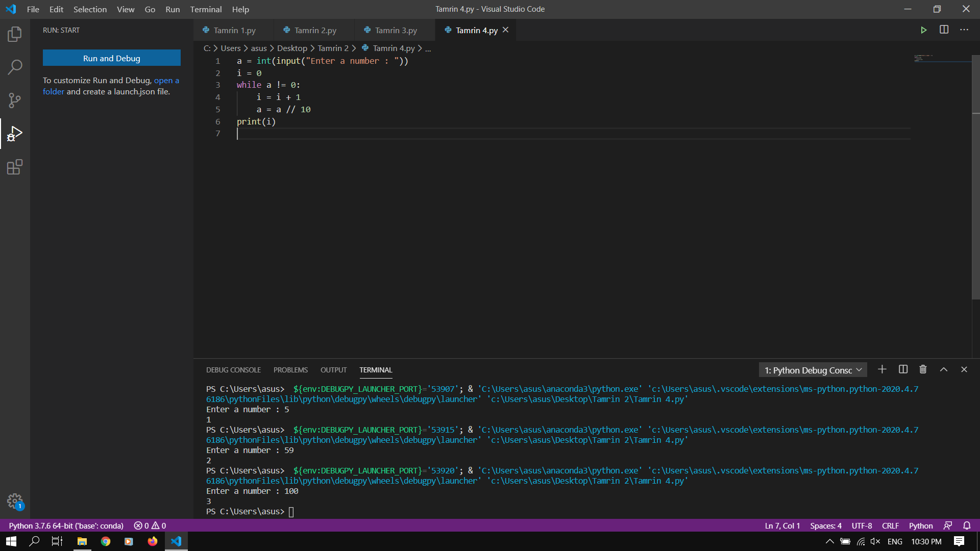
Task: Open Windows Start menu
Action: (x=11, y=541)
